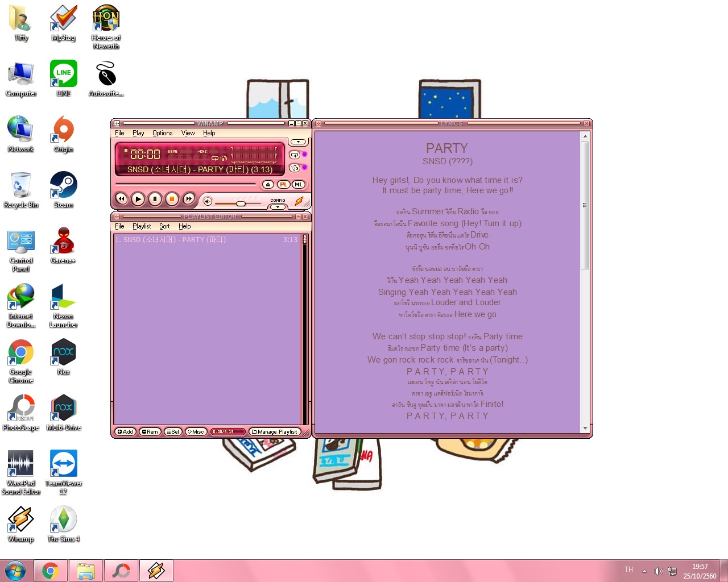Open Winamp Help menu
This screenshot has width=728, height=582.
click(209, 133)
